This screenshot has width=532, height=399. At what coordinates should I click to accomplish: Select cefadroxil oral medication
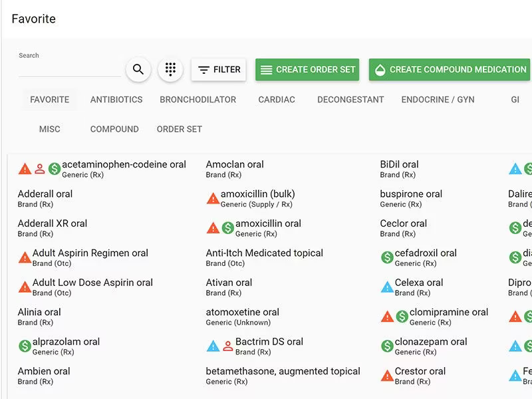pos(426,257)
